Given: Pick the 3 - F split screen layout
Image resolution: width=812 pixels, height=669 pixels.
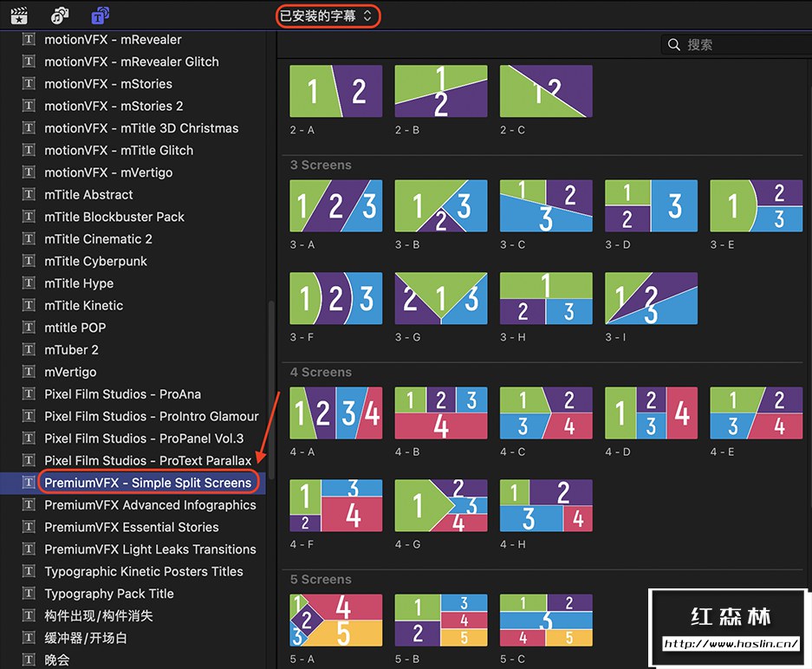Looking at the screenshot, I should (x=335, y=298).
